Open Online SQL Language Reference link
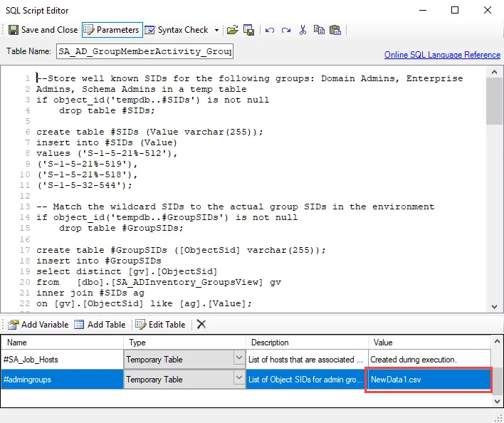 click(442, 55)
